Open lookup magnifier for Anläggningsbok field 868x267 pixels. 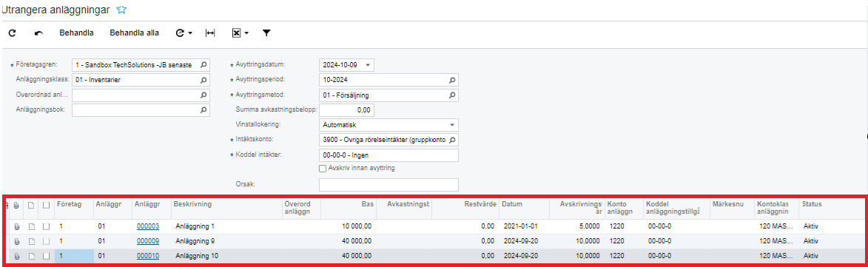click(203, 110)
